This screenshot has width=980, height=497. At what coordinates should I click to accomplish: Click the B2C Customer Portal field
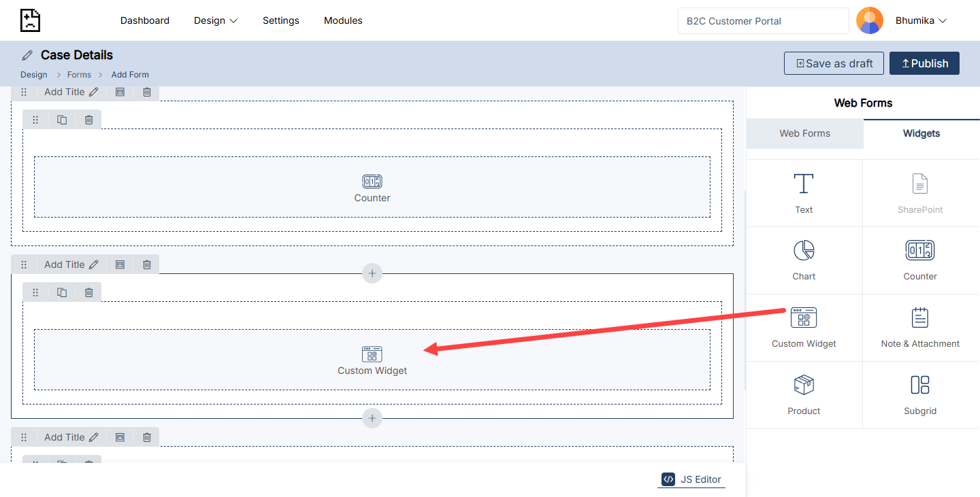click(763, 21)
